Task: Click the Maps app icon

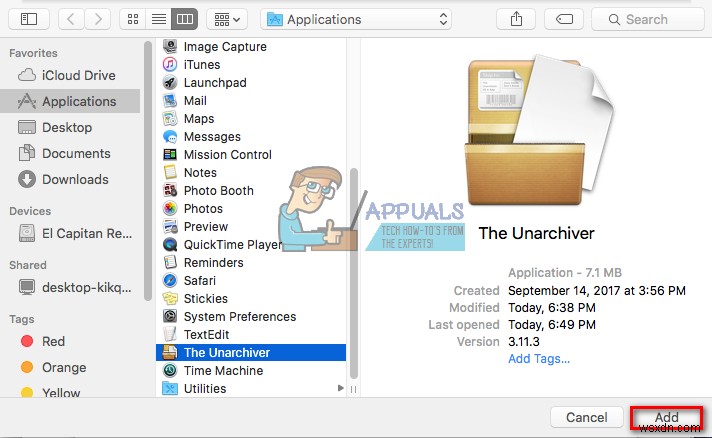Action: coord(170,119)
